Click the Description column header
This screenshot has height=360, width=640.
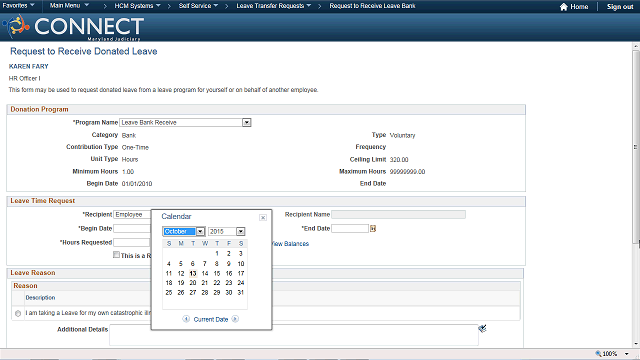(40, 298)
